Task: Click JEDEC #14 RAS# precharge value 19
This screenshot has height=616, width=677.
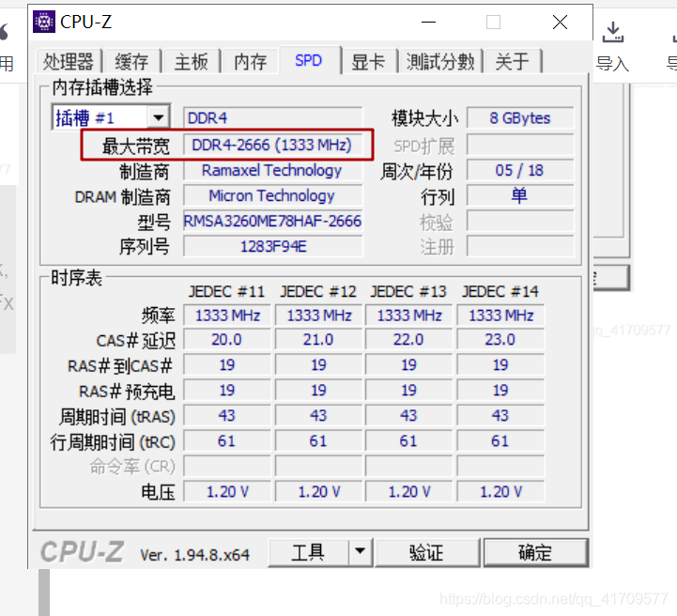Action: 500,391
